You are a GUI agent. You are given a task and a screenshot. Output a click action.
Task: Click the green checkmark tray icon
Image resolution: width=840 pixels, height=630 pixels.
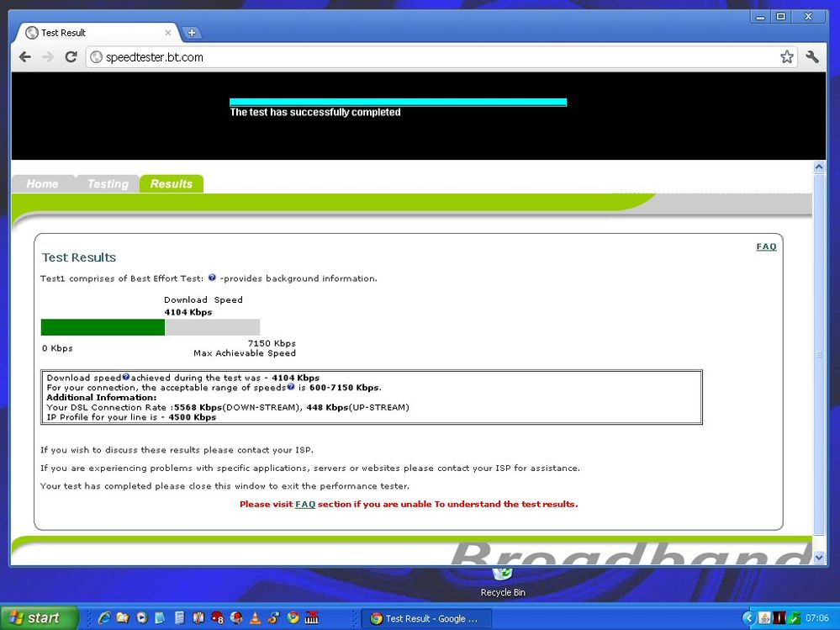pos(795,618)
